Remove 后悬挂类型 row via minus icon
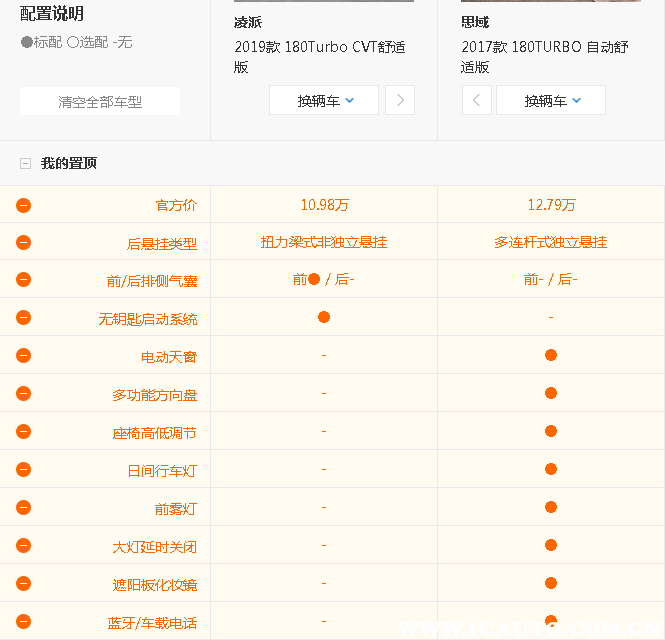Viewport: 665px width, 640px height. 23,243
